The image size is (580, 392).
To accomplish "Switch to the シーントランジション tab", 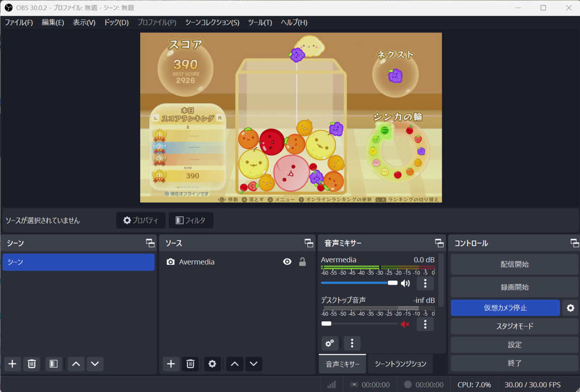I will click(401, 364).
